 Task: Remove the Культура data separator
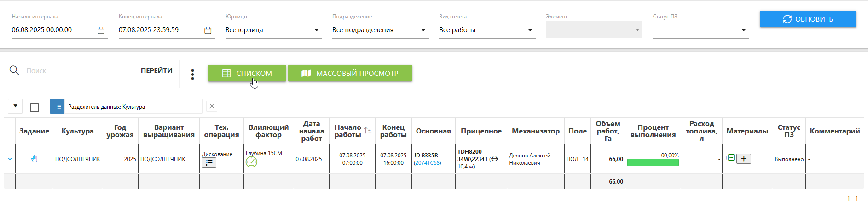212,106
